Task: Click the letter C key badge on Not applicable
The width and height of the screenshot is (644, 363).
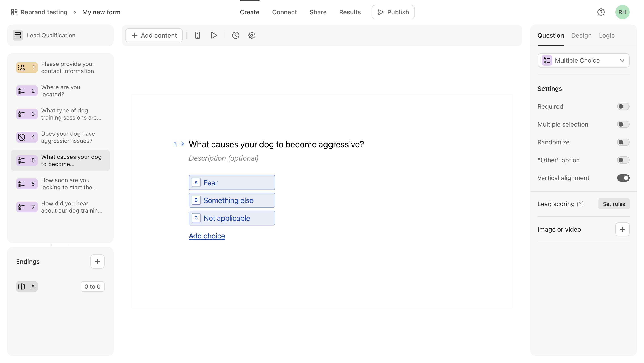Action: click(196, 218)
